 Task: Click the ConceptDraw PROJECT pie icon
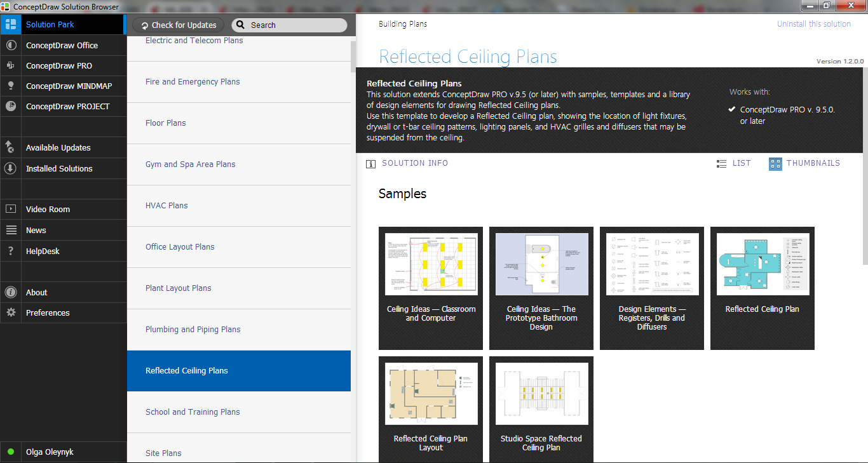click(x=10, y=107)
